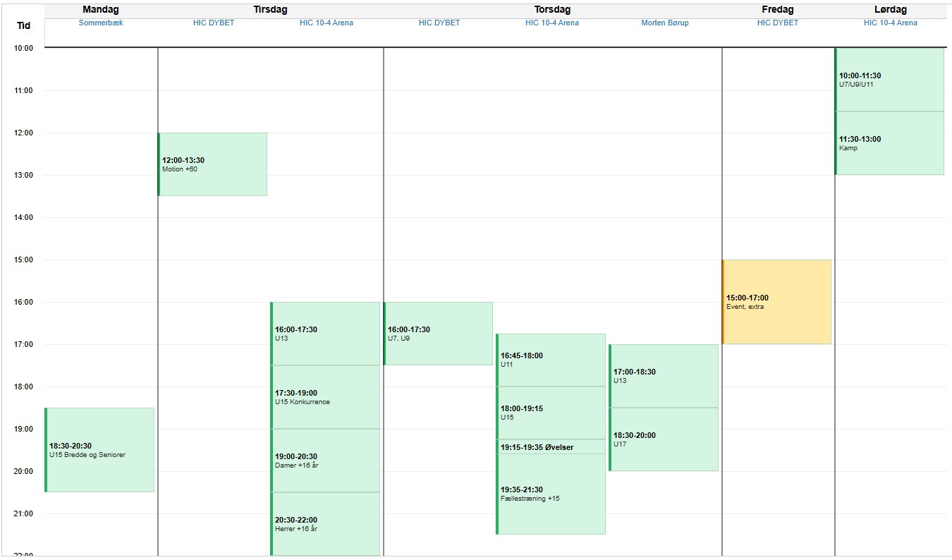The image size is (952, 560).
Task: Select the U17 session at 18:30
Action: pyautogui.click(x=664, y=439)
